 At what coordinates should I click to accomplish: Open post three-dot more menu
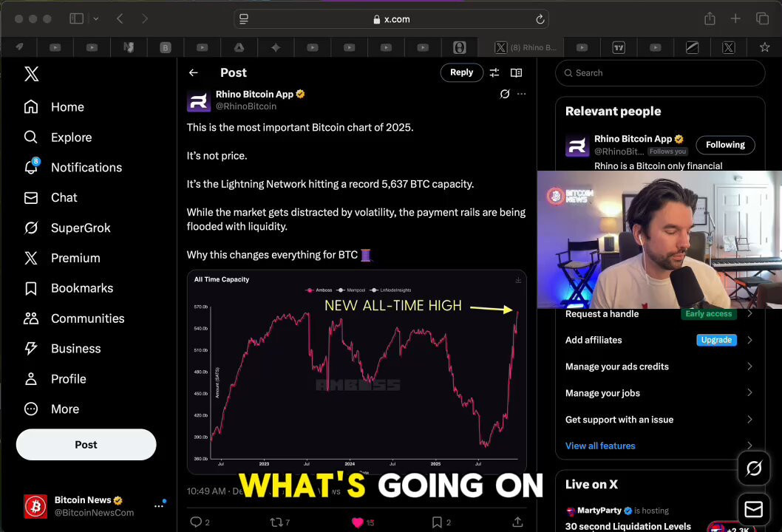(x=521, y=94)
